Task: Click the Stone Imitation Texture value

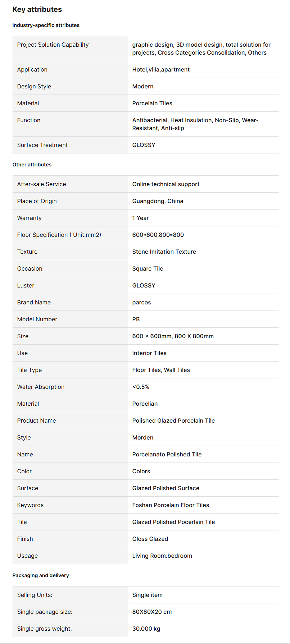Action: point(164,252)
